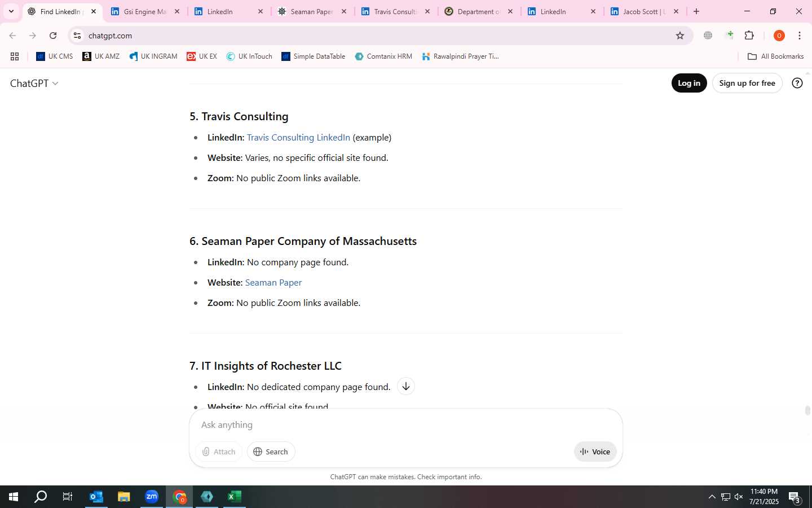
Task: Open File Explorer from the taskbar
Action: click(123, 497)
